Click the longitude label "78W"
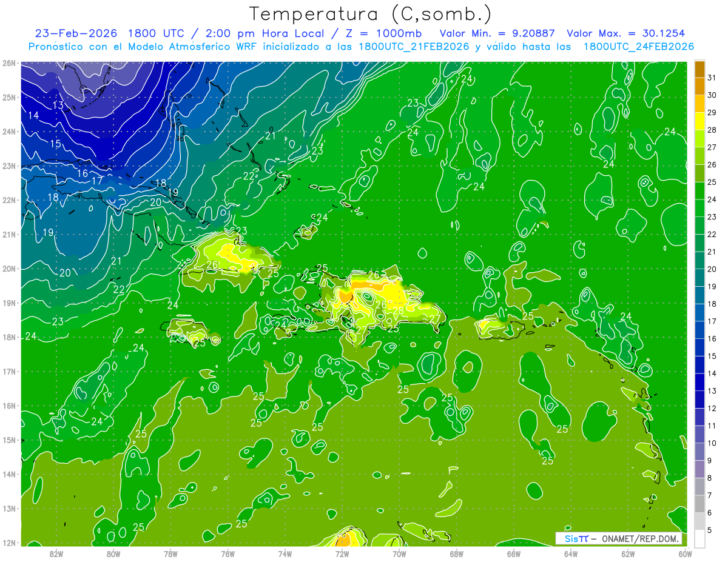 (170, 554)
